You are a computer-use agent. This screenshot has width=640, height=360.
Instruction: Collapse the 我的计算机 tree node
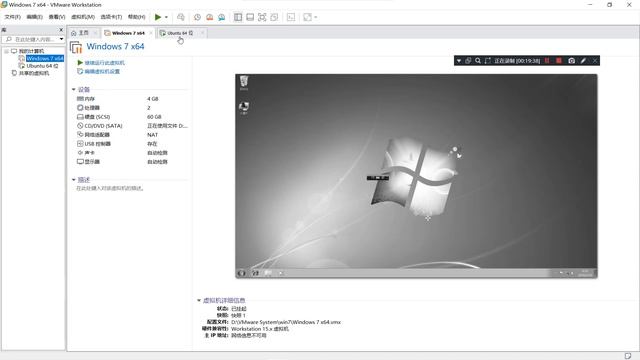coord(7,51)
